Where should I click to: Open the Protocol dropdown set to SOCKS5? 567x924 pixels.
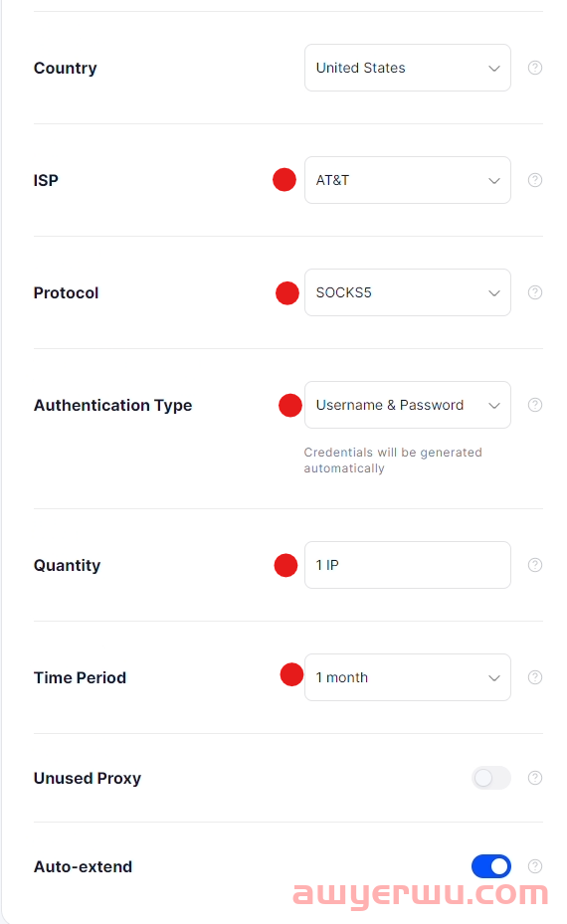407,292
